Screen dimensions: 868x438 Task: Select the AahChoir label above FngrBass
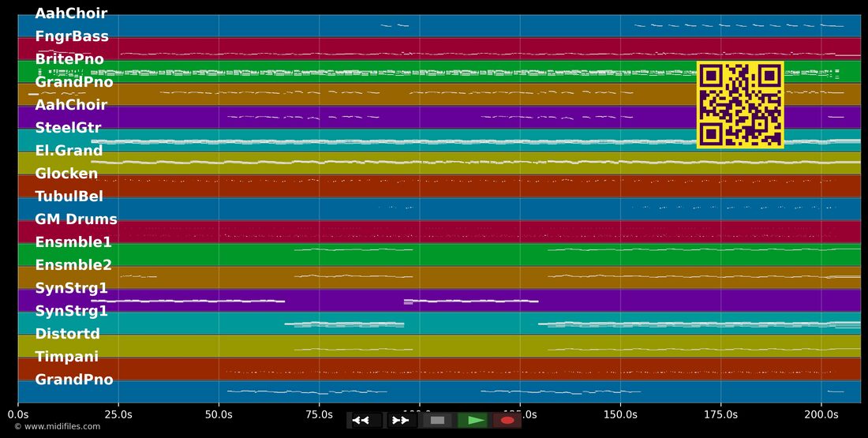coord(71,13)
